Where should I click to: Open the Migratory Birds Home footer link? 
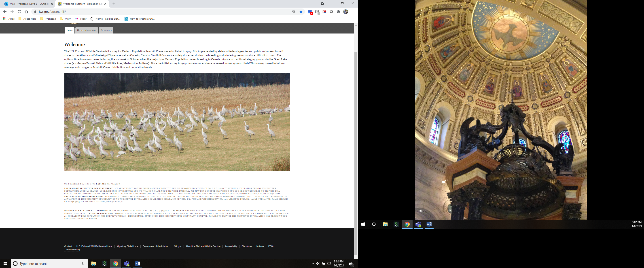click(x=127, y=246)
